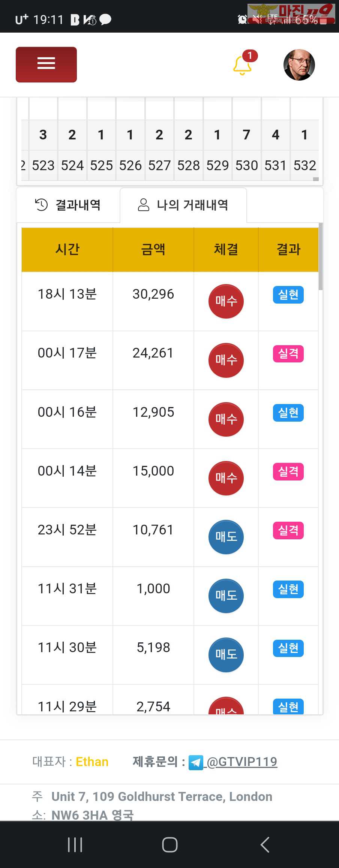The image size is (339, 868).
Task: Click the 시간 column header
Action: tap(67, 249)
